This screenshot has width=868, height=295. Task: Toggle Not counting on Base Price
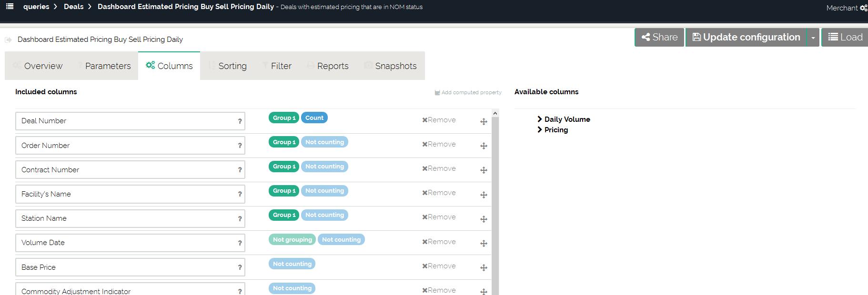click(x=292, y=264)
